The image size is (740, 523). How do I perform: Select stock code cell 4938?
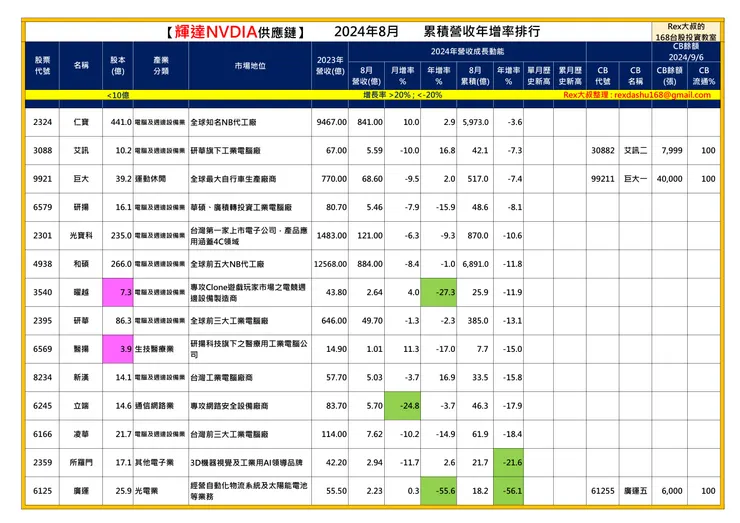click(x=42, y=264)
